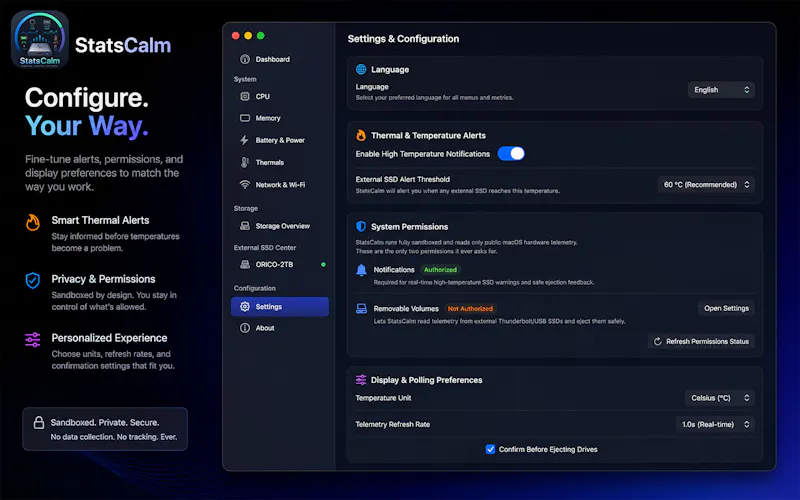The image size is (800, 500).
Task: Select the ORICO-2TB external drive
Action: pyautogui.click(x=280, y=264)
